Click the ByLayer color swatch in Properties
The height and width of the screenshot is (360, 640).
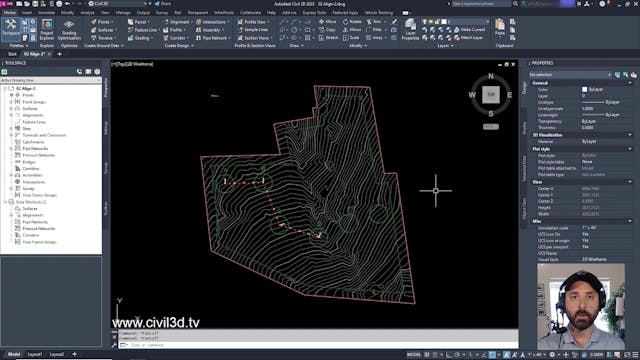(584, 89)
